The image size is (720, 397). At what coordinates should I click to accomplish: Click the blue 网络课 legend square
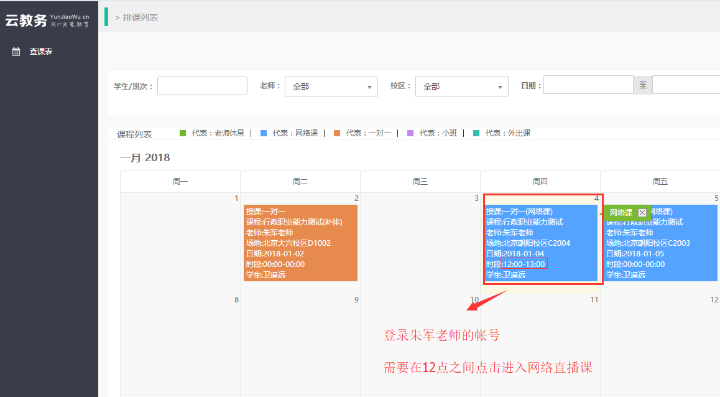pyautogui.click(x=264, y=133)
